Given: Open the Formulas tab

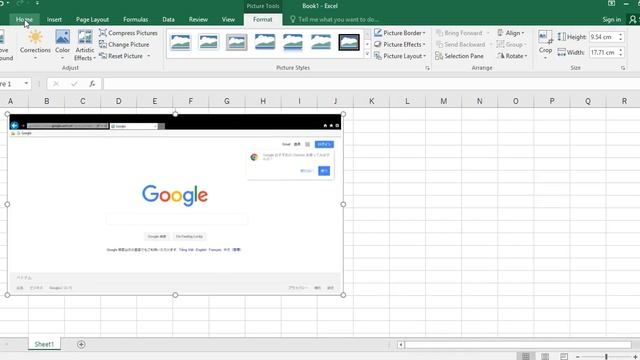Looking at the screenshot, I should pyautogui.click(x=136, y=19).
